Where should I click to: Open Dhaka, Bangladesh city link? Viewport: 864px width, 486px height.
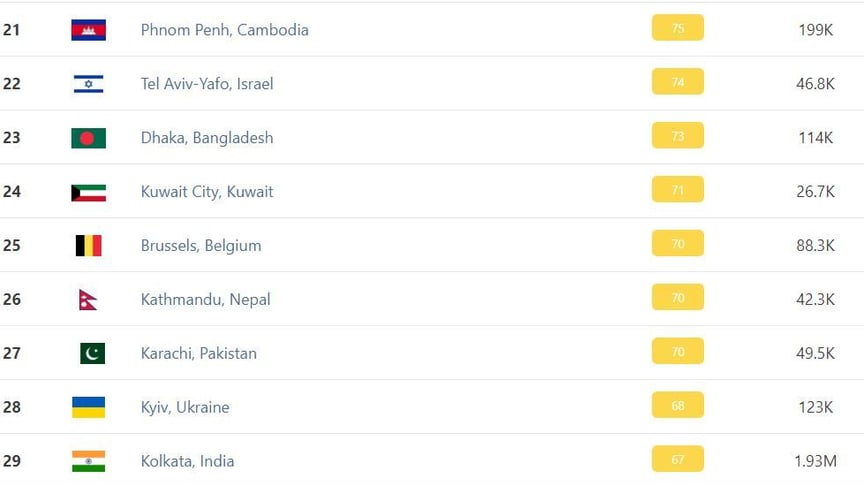207,138
